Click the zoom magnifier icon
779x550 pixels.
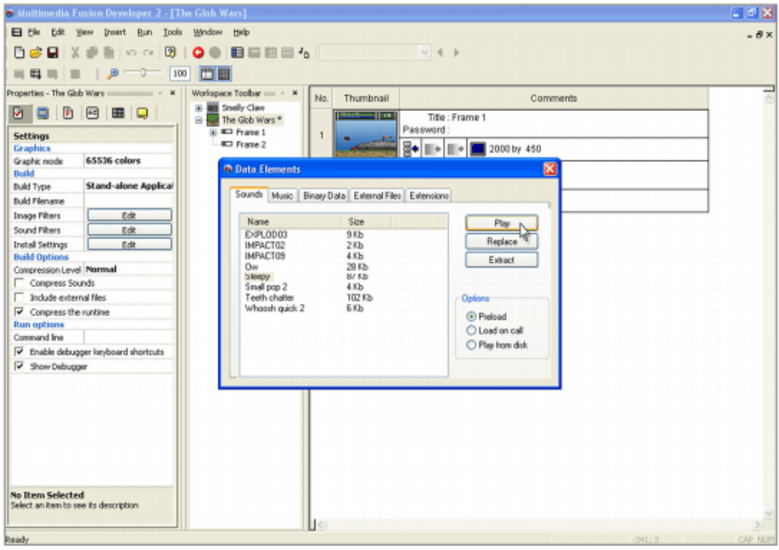pos(113,74)
